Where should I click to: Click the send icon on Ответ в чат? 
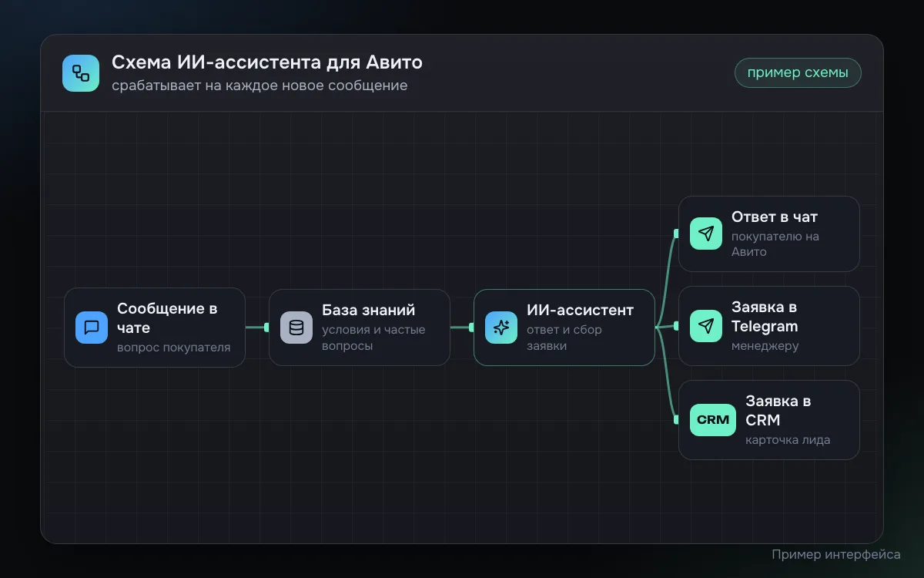click(x=706, y=234)
